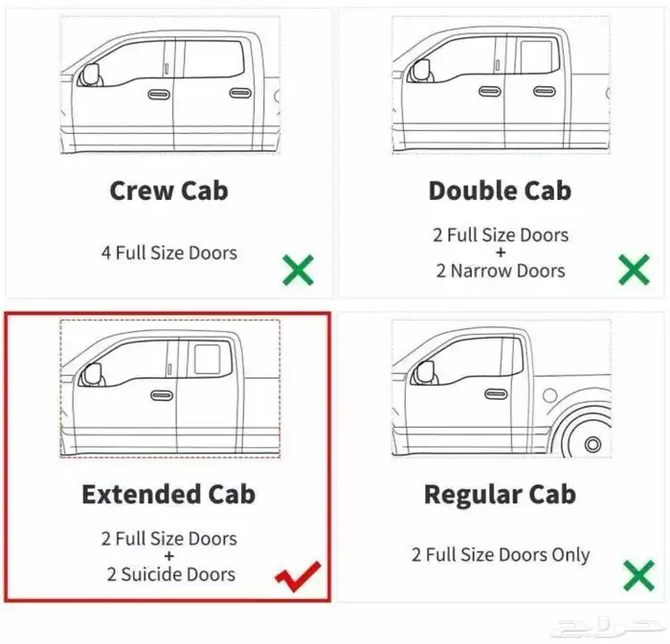This screenshot has height=644, width=670.
Task: Click the Arabic watermark logo at bottom right
Action: pos(607,627)
